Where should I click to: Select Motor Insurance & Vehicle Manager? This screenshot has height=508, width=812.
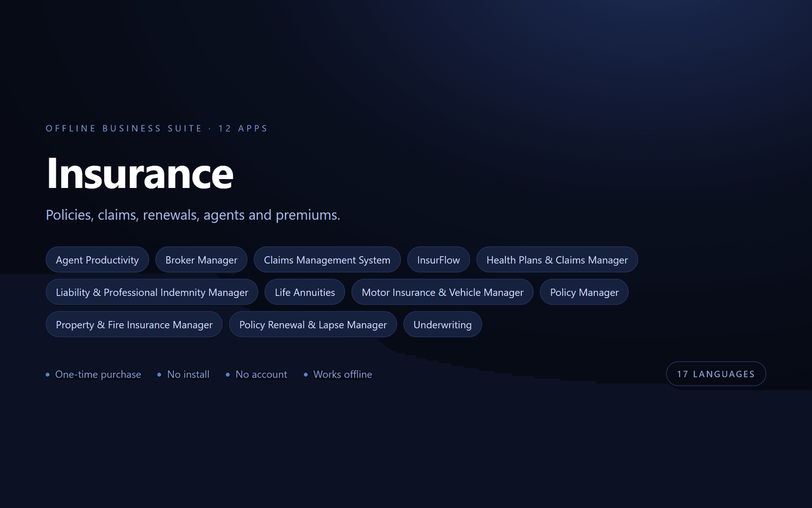click(x=442, y=292)
